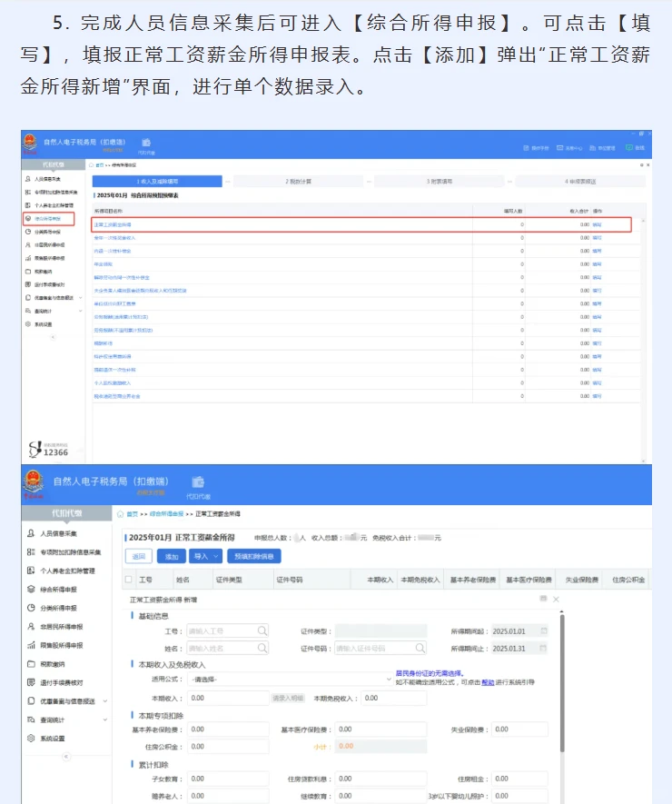Click the 返回 button
This screenshot has height=804, width=672.
(x=139, y=556)
